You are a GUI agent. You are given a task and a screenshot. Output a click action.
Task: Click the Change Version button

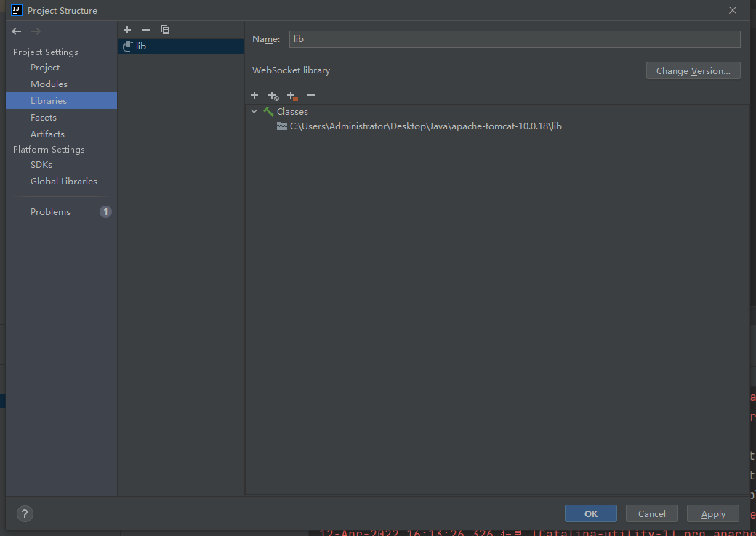click(693, 70)
